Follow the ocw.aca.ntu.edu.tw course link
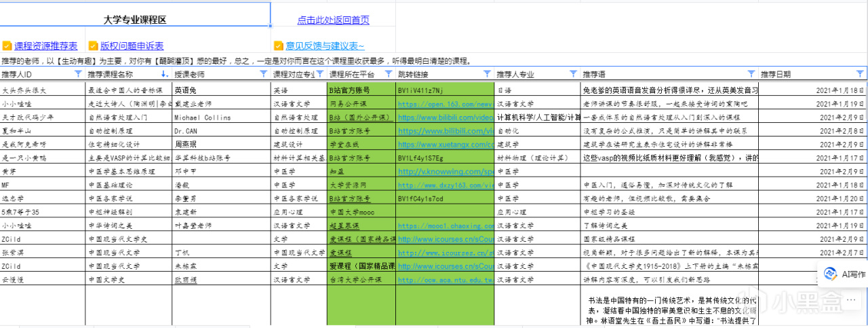Image resolution: width=868 pixels, height=328 pixels. [x=445, y=280]
